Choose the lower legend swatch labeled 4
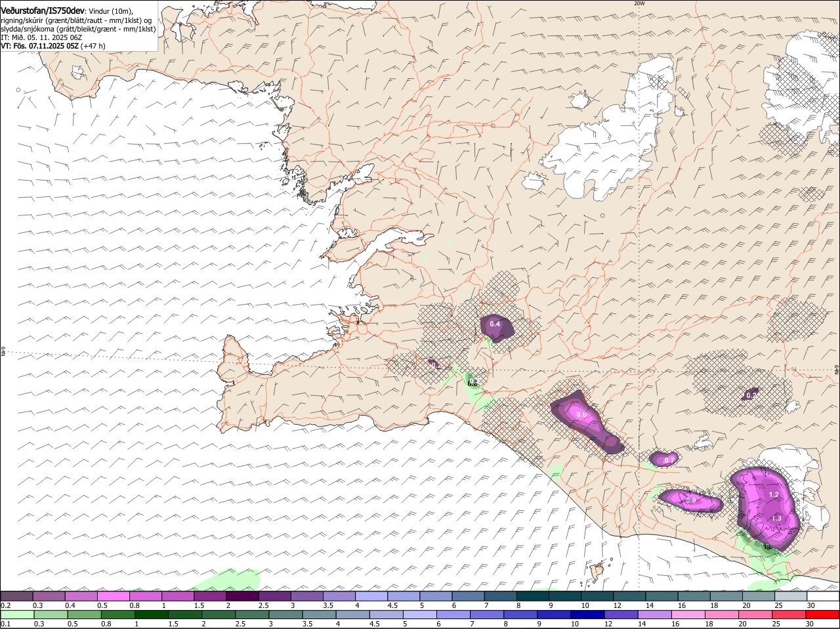The height and width of the screenshot is (629, 840). pos(353,615)
